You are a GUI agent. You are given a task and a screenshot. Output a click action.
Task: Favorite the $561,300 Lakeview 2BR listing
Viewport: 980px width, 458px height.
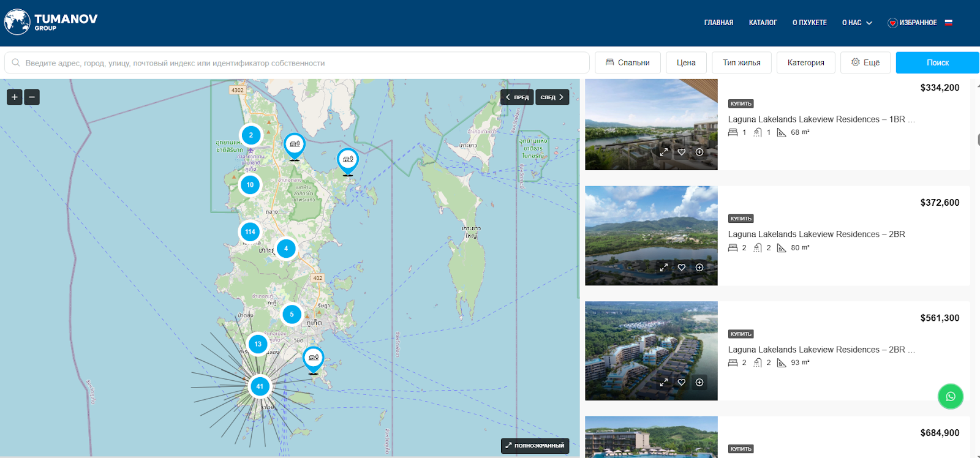point(682,382)
